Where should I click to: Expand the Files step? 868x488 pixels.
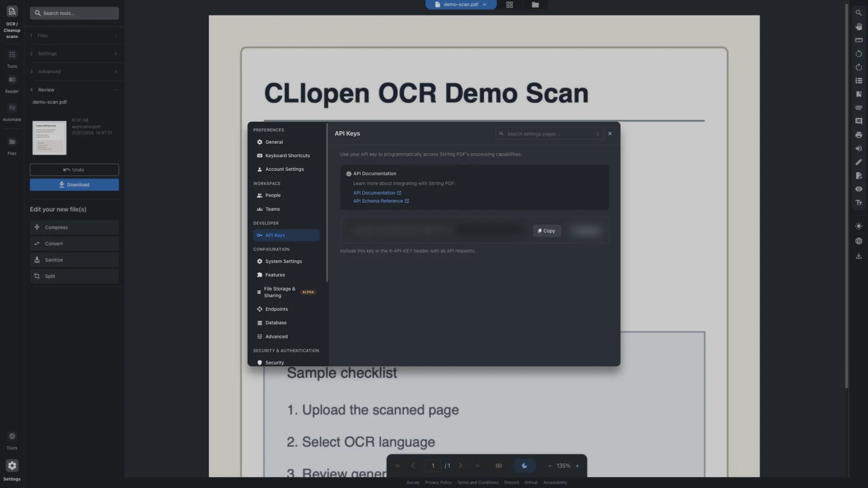pos(74,36)
